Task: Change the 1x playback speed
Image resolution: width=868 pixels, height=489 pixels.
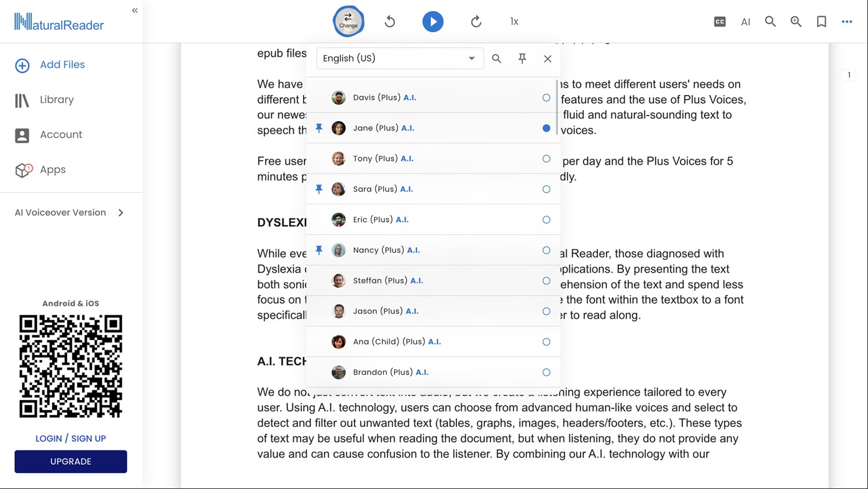Action: pos(514,21)
